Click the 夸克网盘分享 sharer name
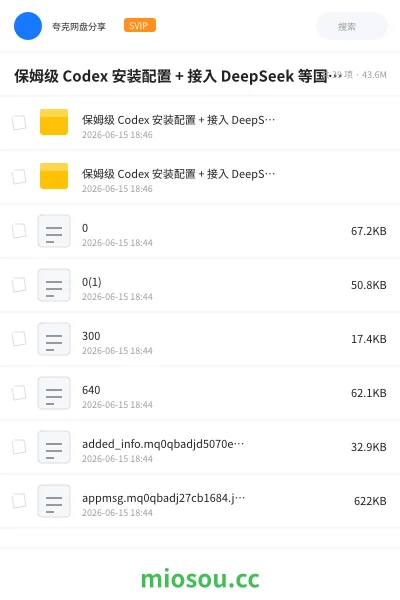400x600 pixels. click(x=79, y=26)
